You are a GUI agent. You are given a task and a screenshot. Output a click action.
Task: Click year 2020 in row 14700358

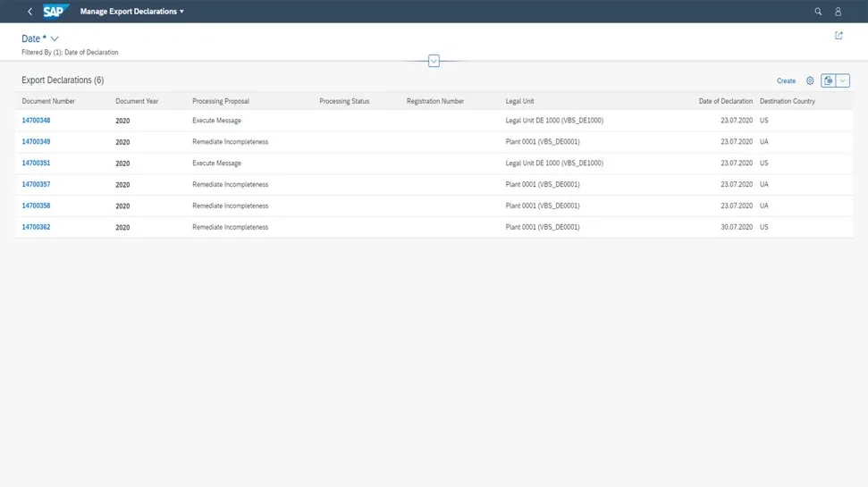click(122, 206)
